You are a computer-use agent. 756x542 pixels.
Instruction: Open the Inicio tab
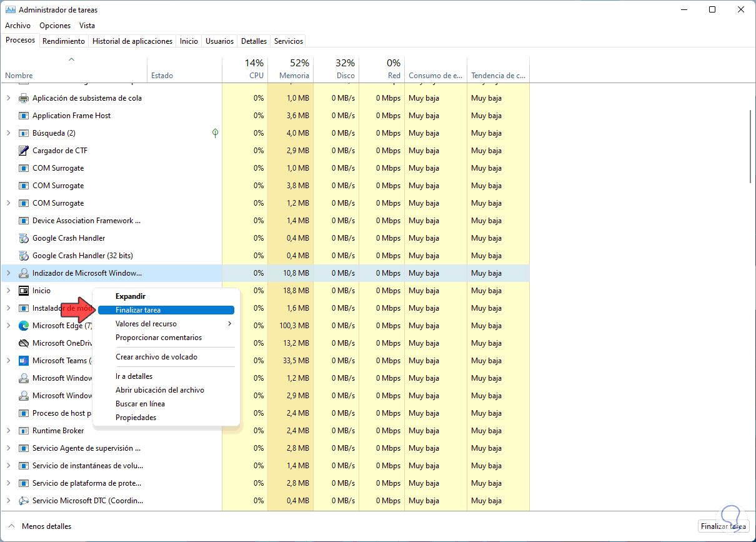189,41
